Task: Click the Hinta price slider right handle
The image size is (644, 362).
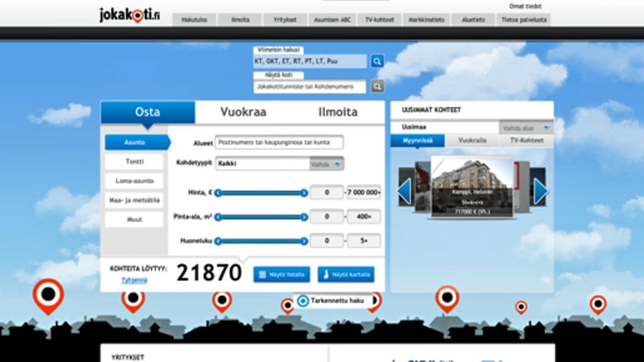Action: (304, 193)
